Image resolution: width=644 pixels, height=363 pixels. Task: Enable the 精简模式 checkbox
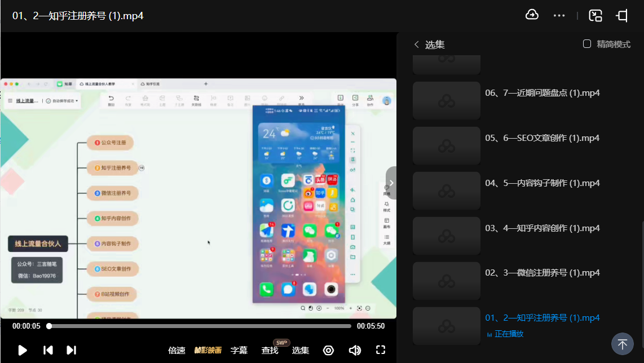click(x=587, y=44)
